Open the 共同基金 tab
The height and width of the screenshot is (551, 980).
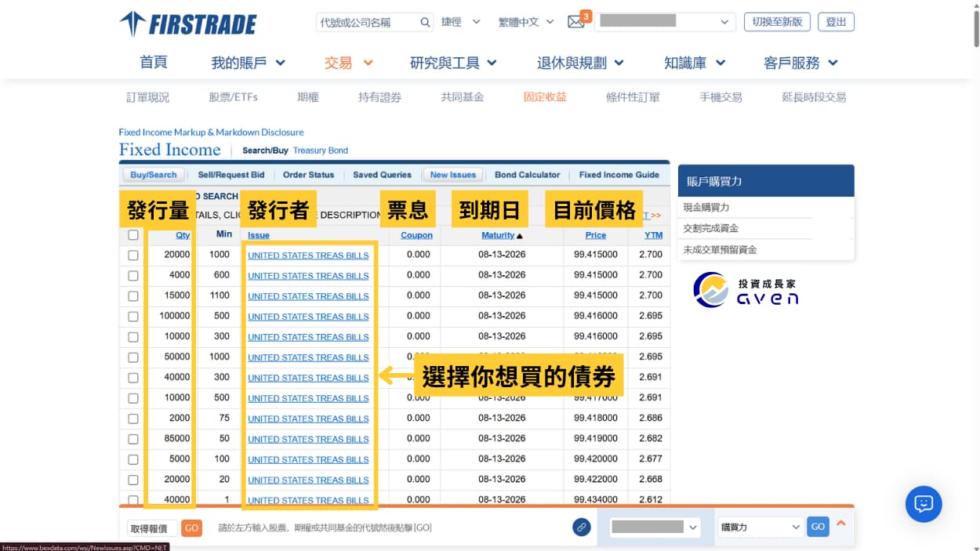tap(463, 97)
